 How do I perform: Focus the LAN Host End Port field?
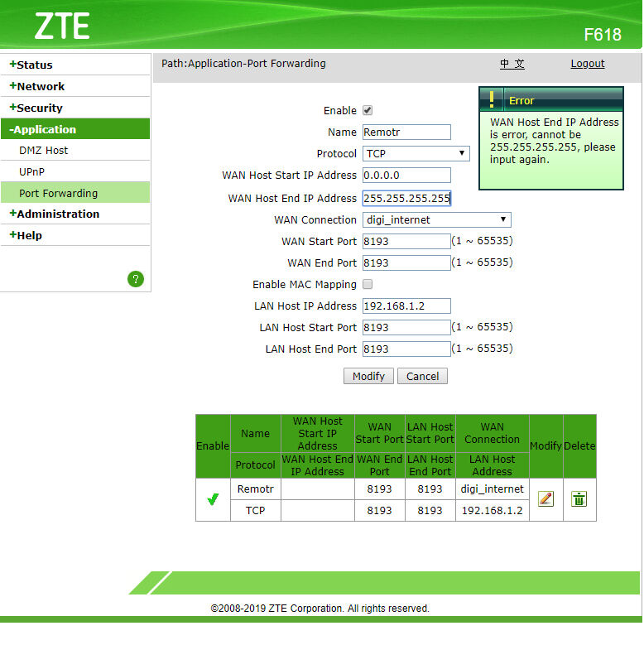click(406, 349)
